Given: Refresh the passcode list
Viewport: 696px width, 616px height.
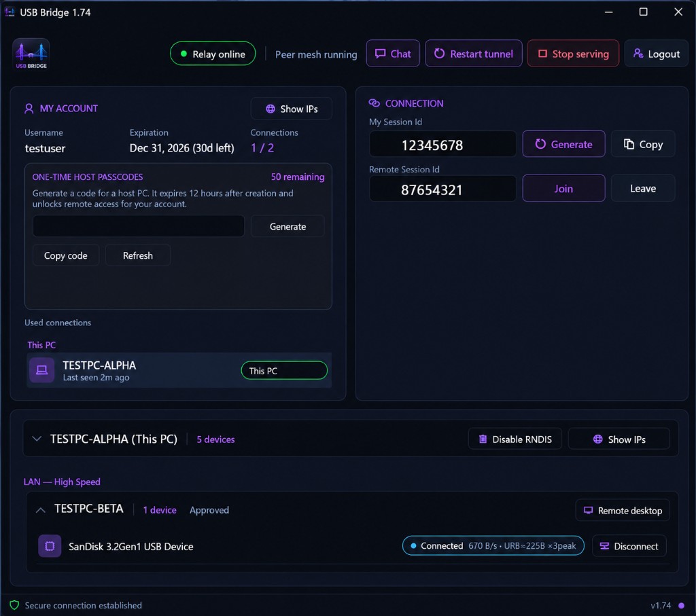Looking at the screenshot, I should coord(137,255).
